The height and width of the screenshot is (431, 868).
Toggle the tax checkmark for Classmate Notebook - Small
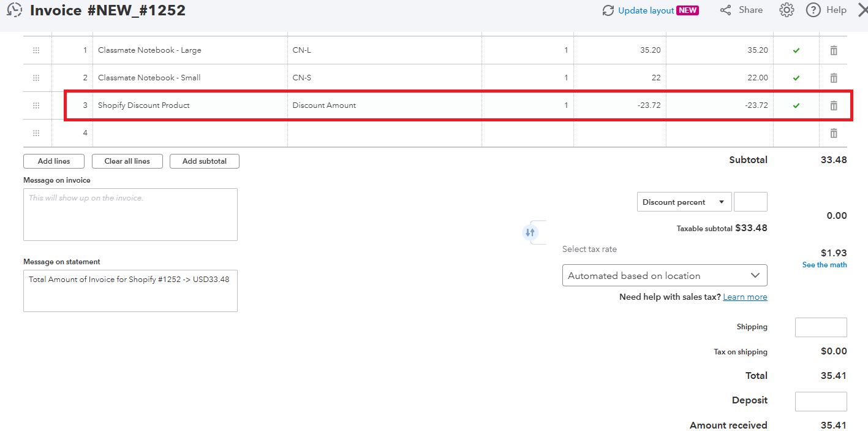(x=796, y=78)
